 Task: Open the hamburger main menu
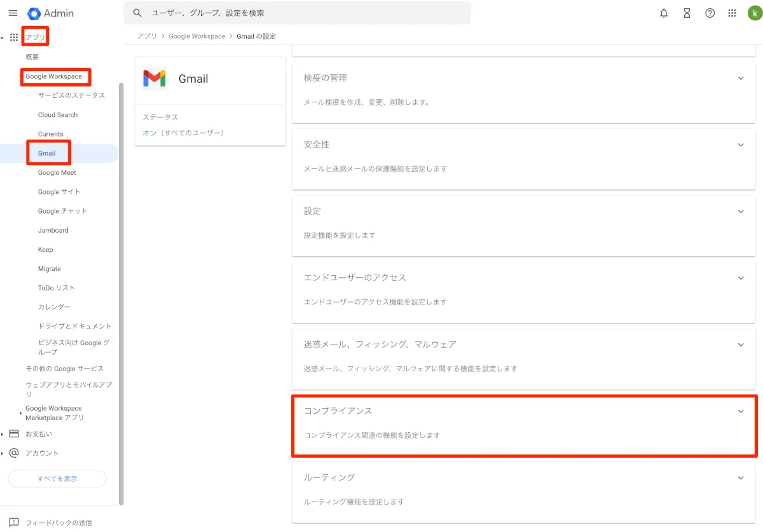click(x=13, y=13)
